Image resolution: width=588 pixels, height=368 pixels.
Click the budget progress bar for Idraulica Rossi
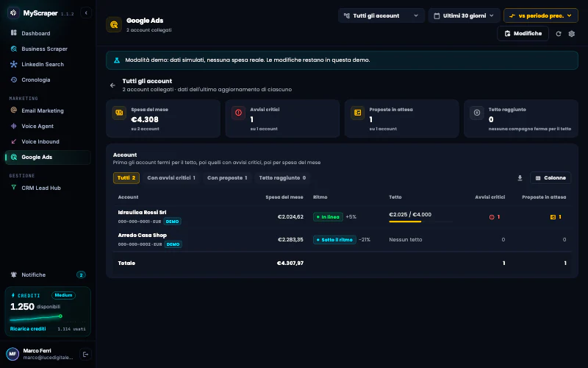pyautogui.click(x=420, y=222)
